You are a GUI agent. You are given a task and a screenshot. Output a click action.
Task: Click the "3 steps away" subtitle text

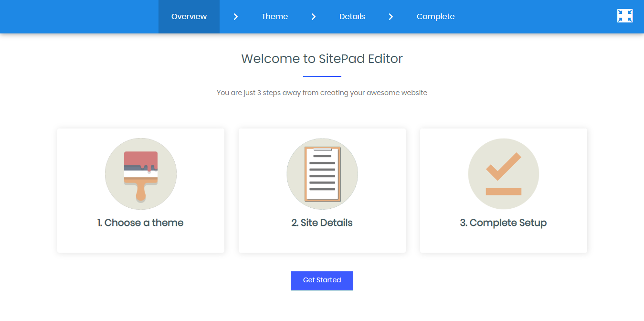tap(322, 93)
